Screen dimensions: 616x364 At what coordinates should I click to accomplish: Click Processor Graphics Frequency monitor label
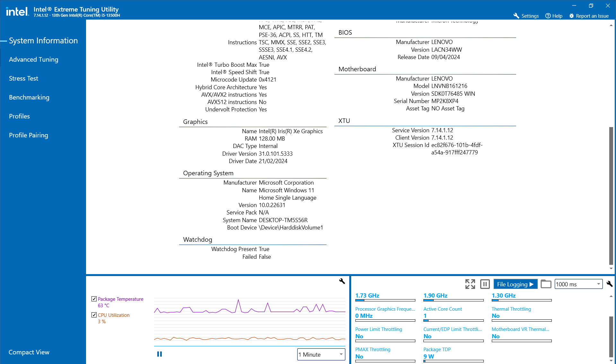point(385,309)
